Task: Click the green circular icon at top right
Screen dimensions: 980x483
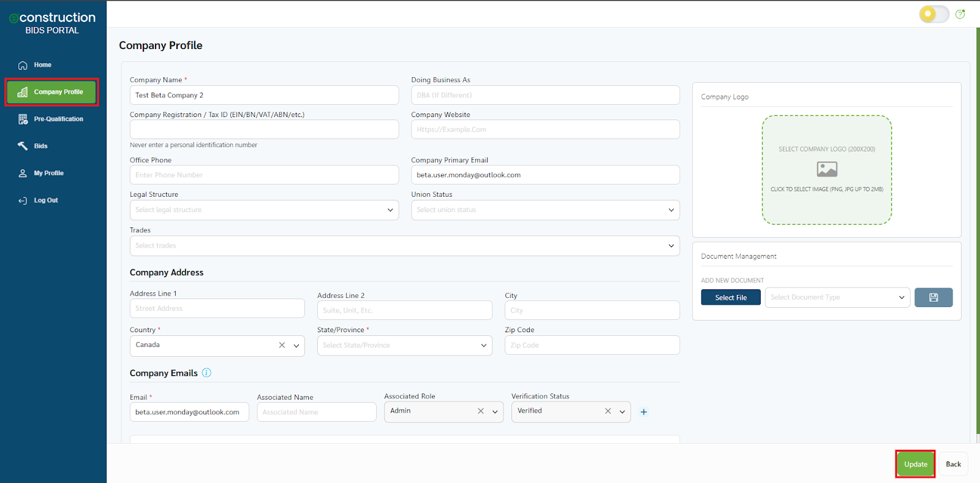Action: click(x=960, y=14)
